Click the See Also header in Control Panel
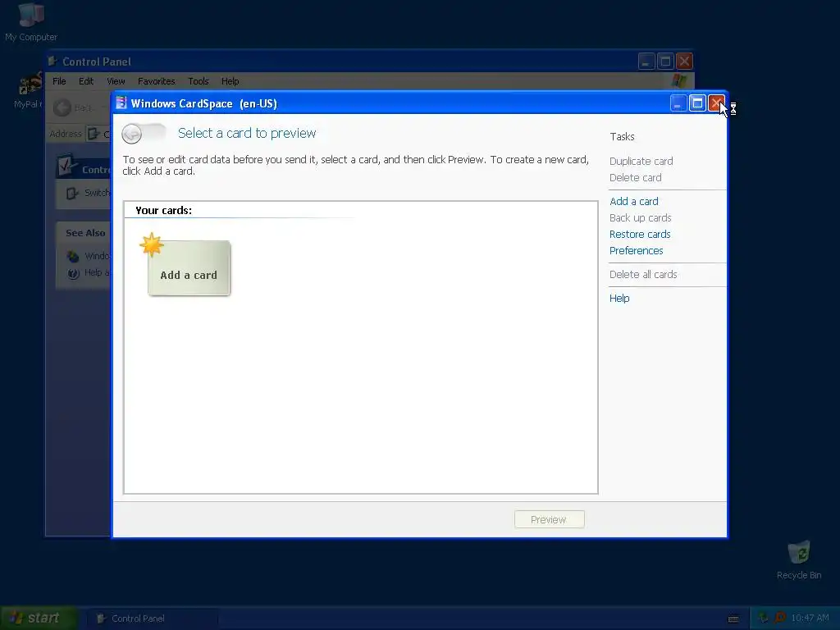Screen dimensions: 840x630 tap(85, 233)
